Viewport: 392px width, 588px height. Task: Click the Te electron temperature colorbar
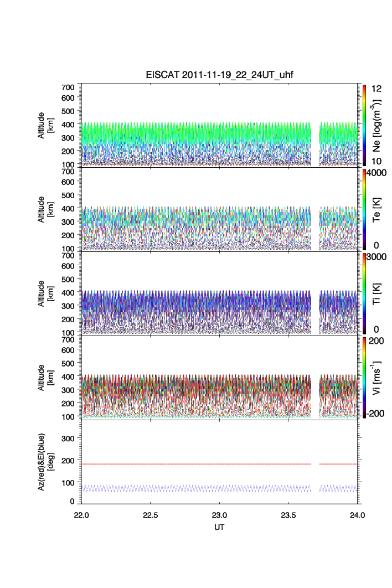tap(364, 209)
